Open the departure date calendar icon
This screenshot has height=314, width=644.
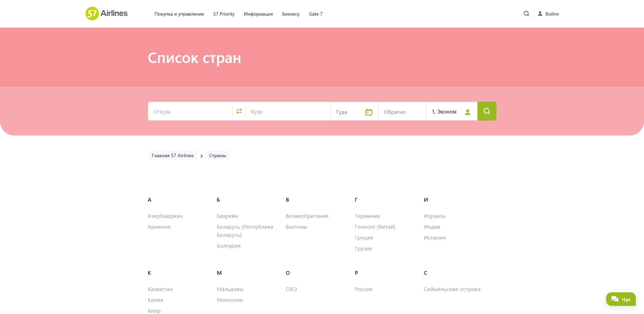[369, 112]
